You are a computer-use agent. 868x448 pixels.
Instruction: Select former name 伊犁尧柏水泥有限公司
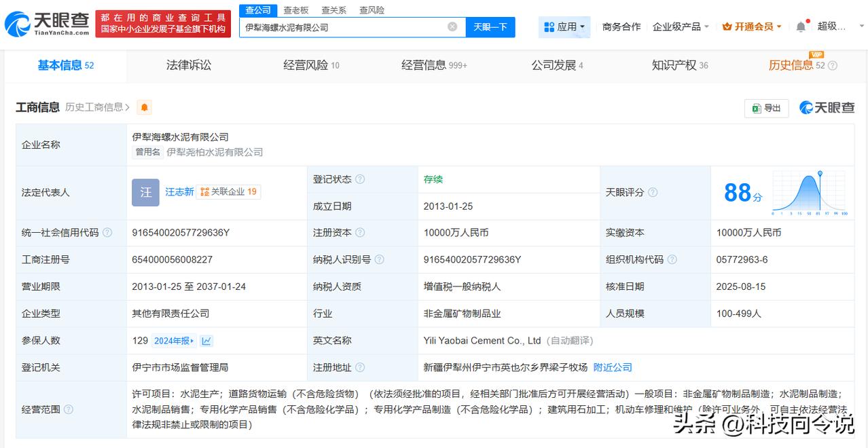pos(215,152)
